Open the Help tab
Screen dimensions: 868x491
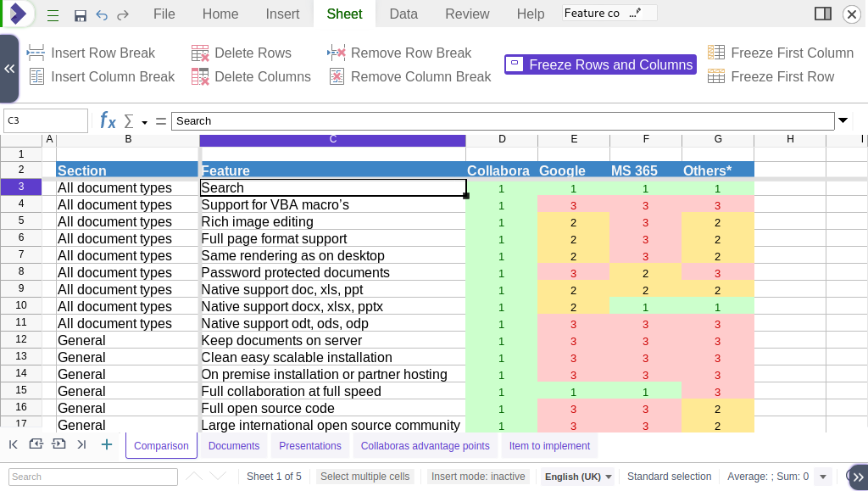[x=531, y=14]
